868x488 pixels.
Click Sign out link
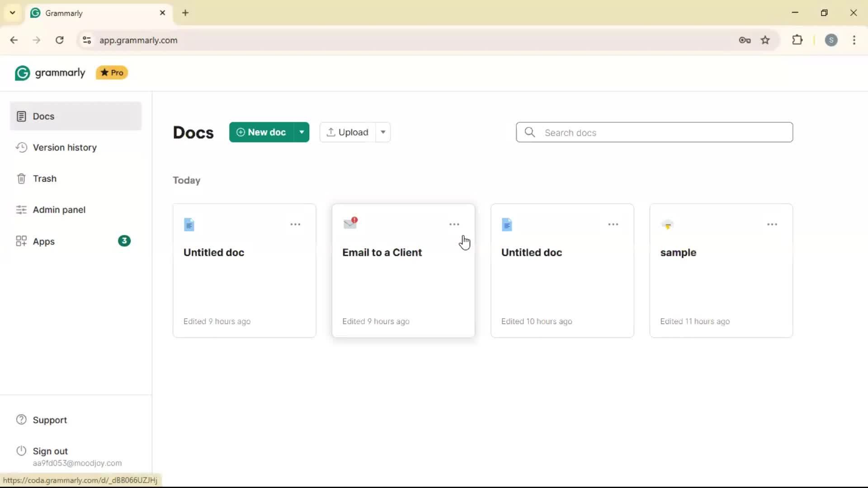50,451
